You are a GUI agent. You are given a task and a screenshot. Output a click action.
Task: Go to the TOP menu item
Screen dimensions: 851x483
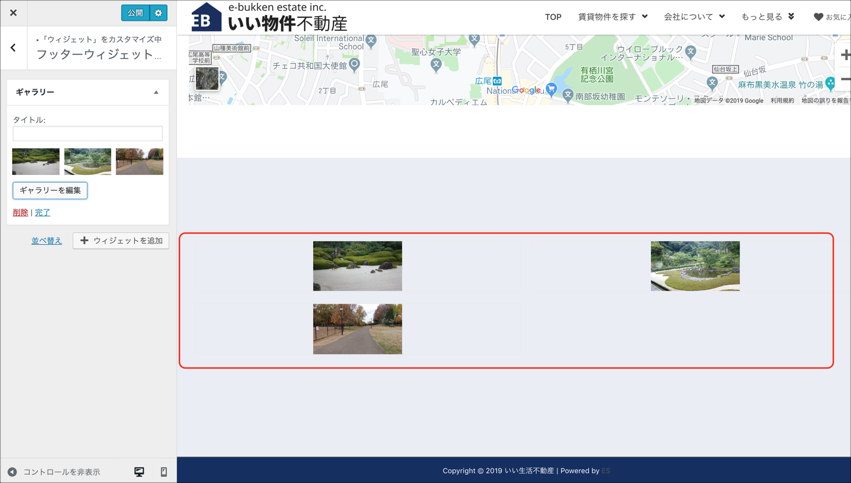click(553, 17)
